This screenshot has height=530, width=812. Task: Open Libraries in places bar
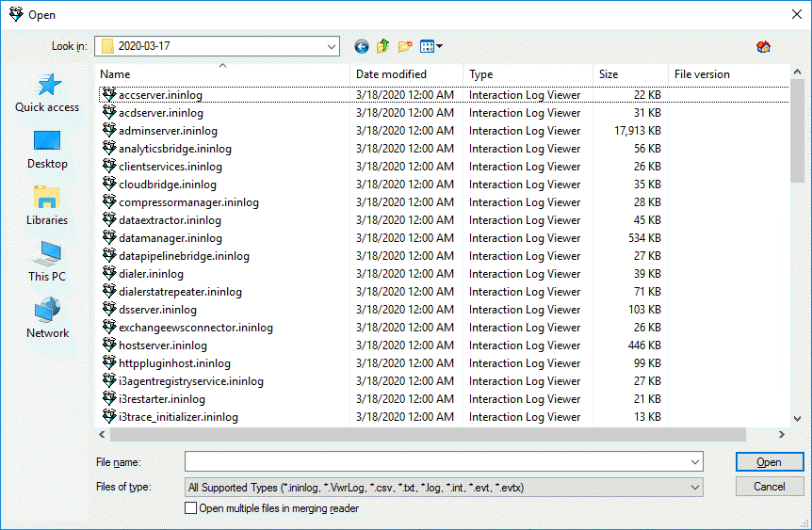(47, 206)
